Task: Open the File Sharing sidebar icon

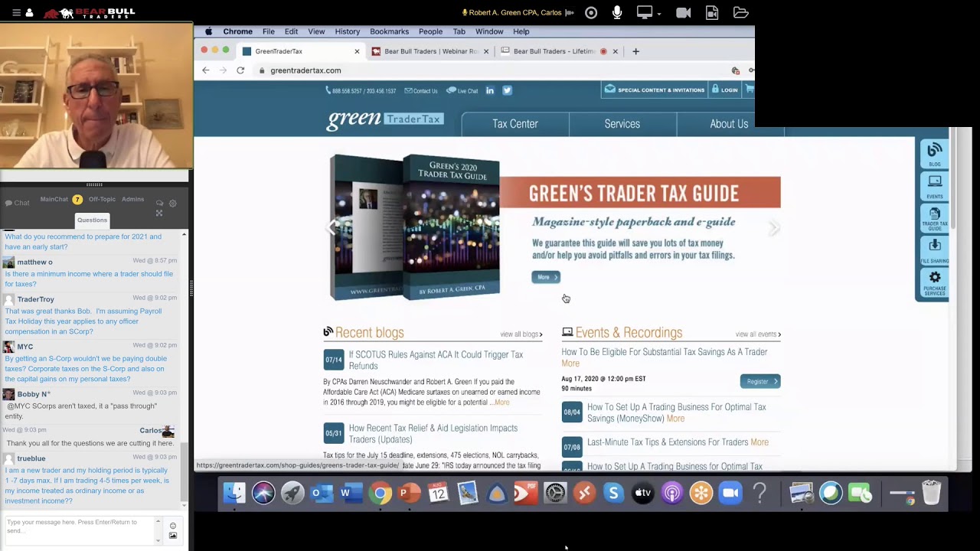Action: (x=934, y=250)
